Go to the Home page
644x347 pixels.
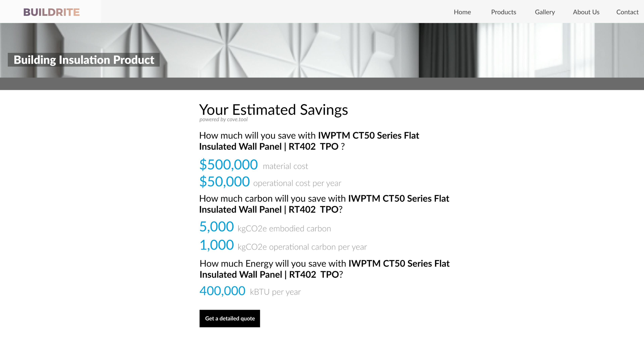(462, 12)
